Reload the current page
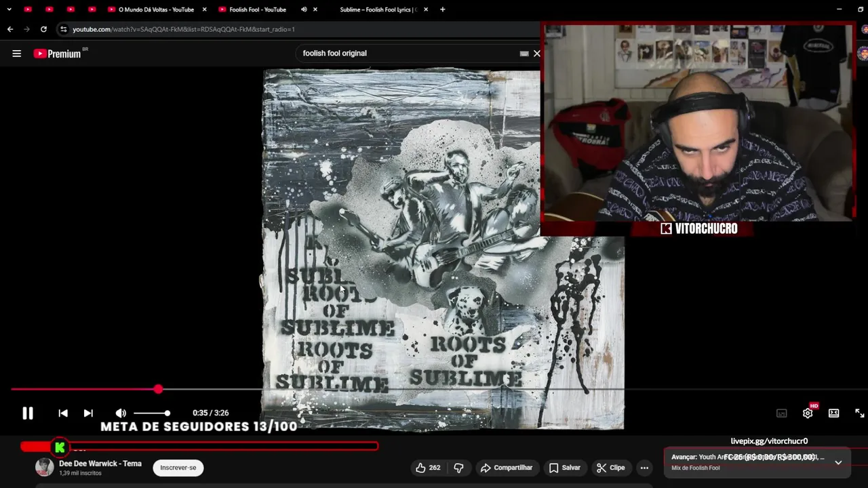 [x=43, y=29]
